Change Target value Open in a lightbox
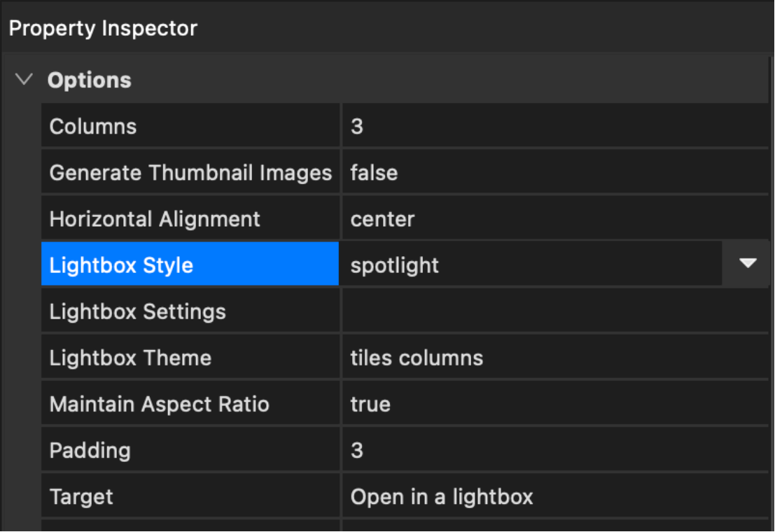Screen dimensions: 775x532 click(553, 496)
